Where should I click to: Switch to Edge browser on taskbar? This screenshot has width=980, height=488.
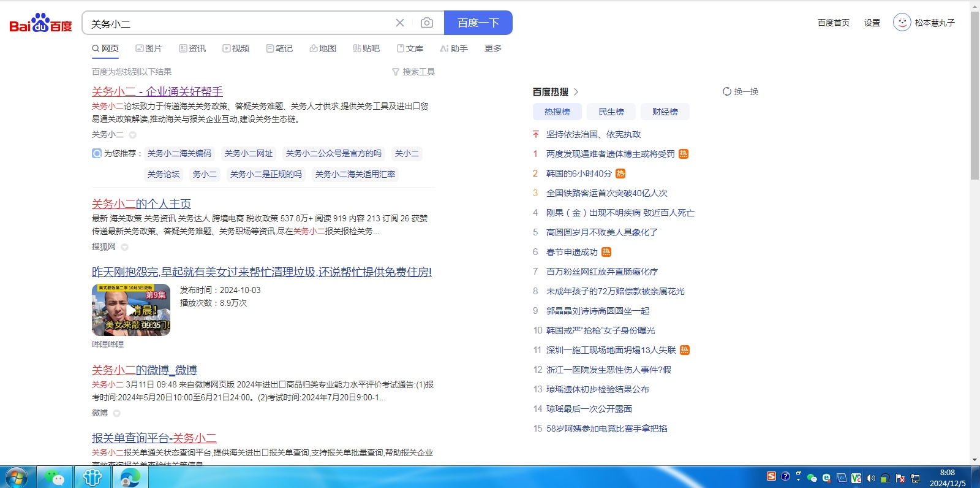click(x=130, y=477)
